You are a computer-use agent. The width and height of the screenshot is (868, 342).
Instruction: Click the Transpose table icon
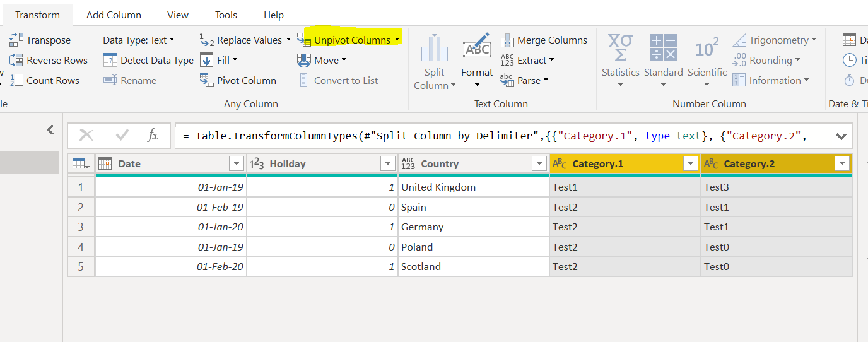pos(16,40)
